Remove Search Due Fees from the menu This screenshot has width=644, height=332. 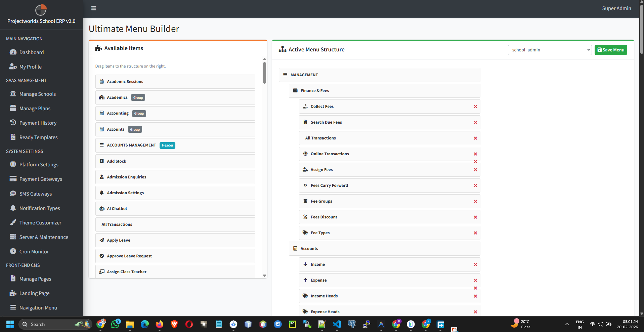pos(475,122)
